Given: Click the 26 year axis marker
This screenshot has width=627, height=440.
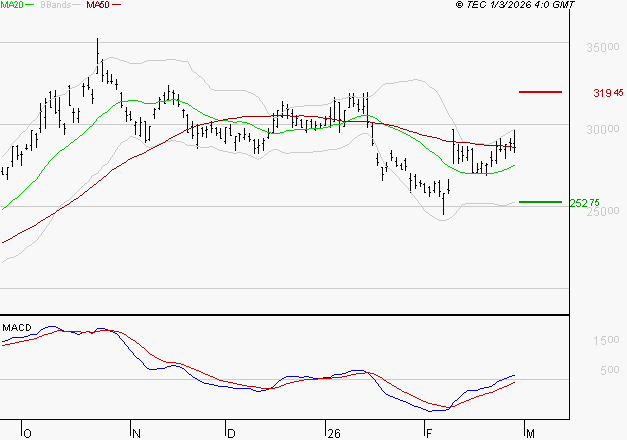Looking at the screenshot, I should pyautogui.click(x=333, y=434).
